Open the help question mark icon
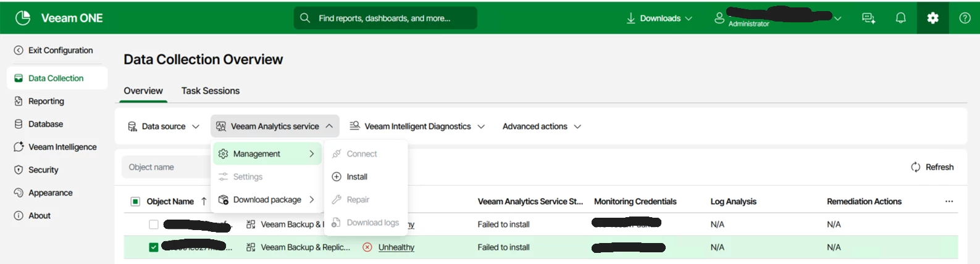 coord(965,18)
